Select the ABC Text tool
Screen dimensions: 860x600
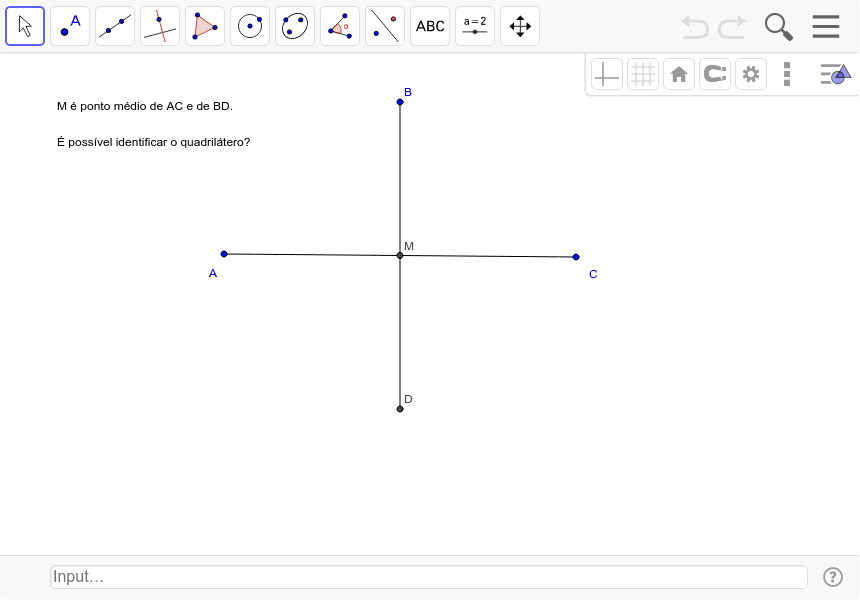click(x=430, y=26)
